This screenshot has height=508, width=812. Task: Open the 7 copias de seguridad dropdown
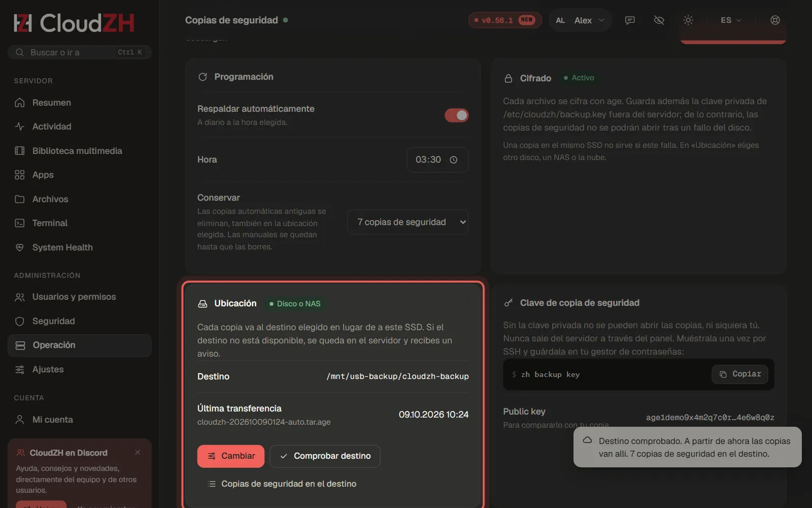pyautogui.click(x=408, y=222)
